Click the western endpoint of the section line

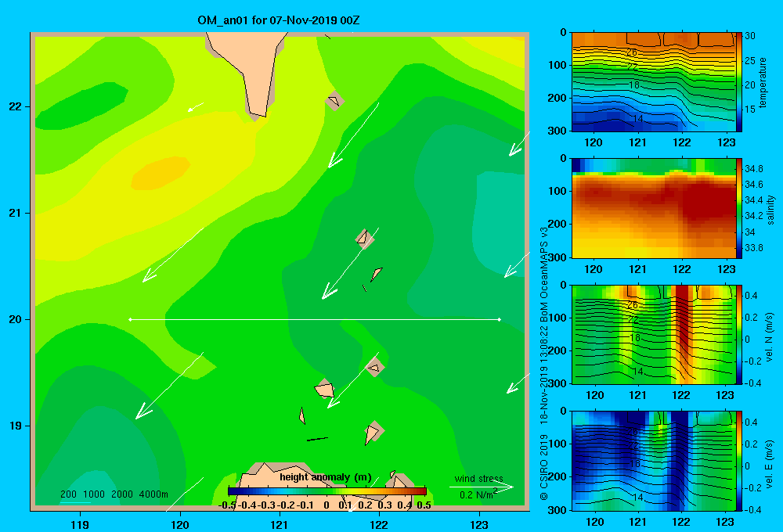(130, 319)
